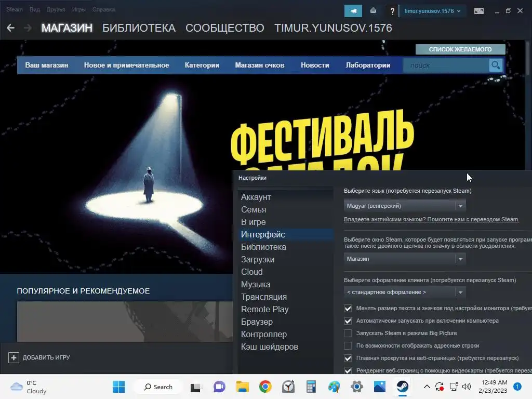Click in the store search field
Screen dimensions: 532x399
point(446,65)
